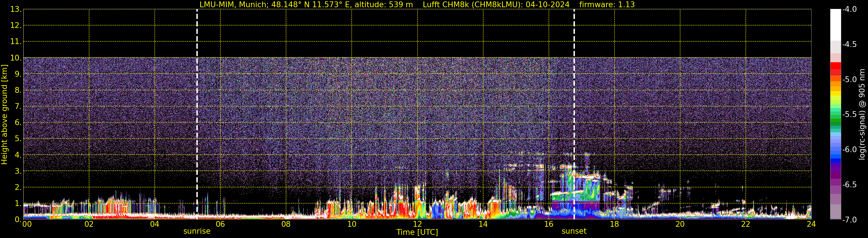This screenshot has height=238, width=868.
Task: Click the 'log(rc-signal) @ 905 nm' colorbar title
Action: (862, 114)
